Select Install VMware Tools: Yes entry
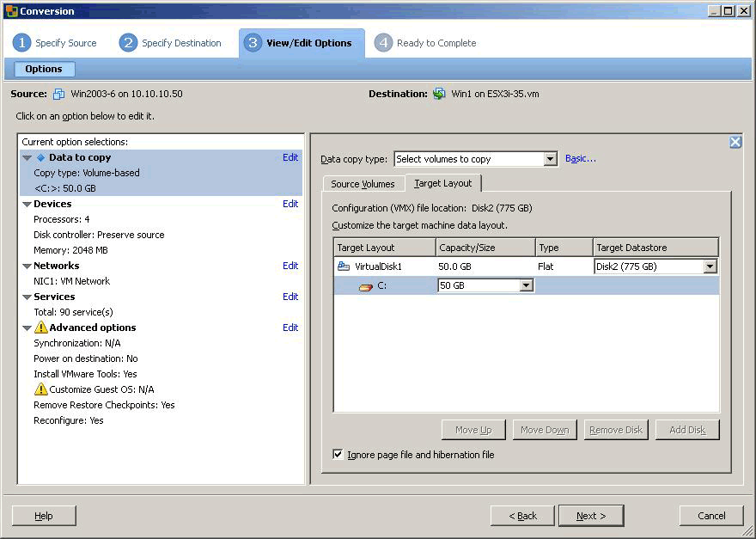Image resolution: width=756 pixels, height=539 pixels. [85, 373]
